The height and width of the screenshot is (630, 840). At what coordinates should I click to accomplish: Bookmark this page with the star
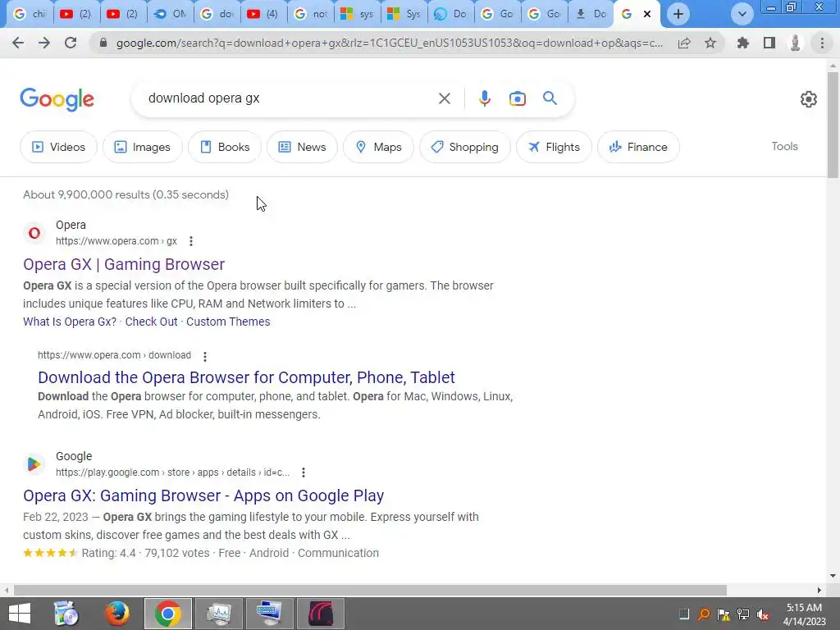pos(710,43)
